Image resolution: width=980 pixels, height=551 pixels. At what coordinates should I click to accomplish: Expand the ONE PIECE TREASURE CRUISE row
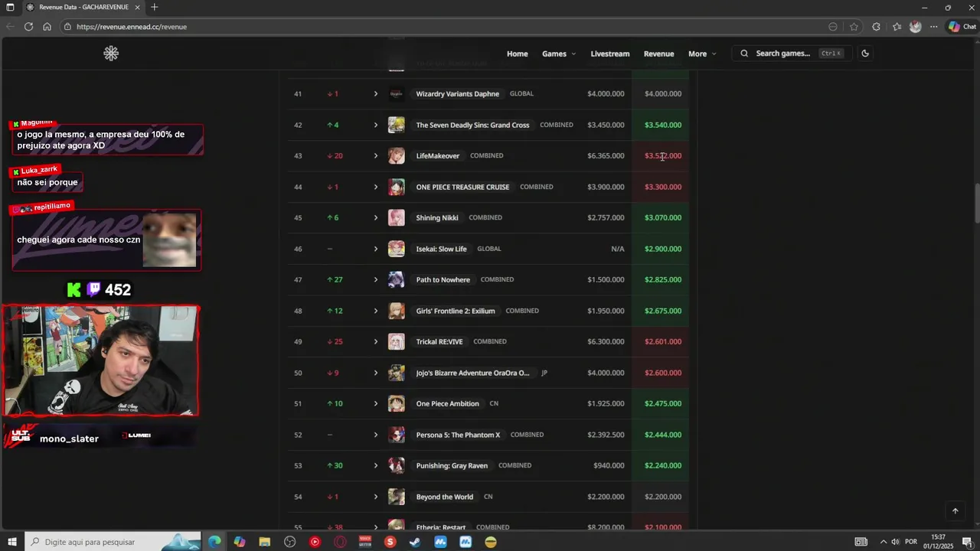pos(376,187)
